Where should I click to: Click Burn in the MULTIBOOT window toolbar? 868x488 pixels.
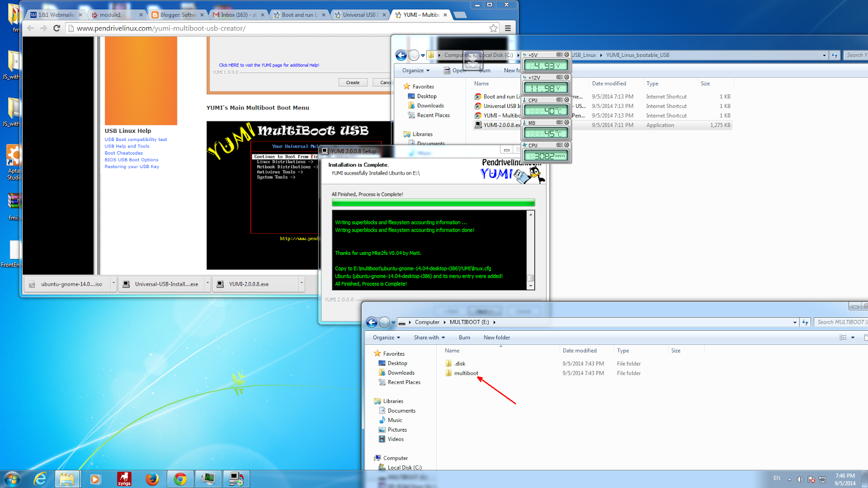[464, 337]
